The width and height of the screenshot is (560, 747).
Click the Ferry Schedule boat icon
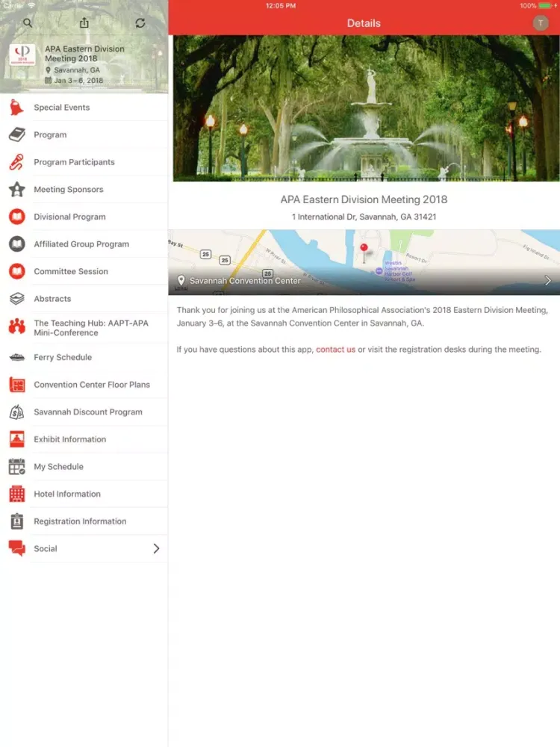point(16,357)
